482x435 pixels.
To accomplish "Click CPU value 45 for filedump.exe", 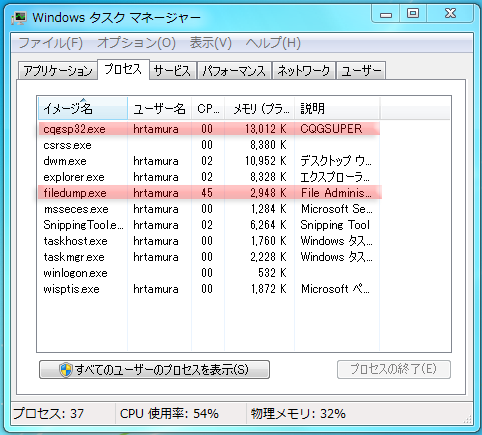I will pos(207,193).
